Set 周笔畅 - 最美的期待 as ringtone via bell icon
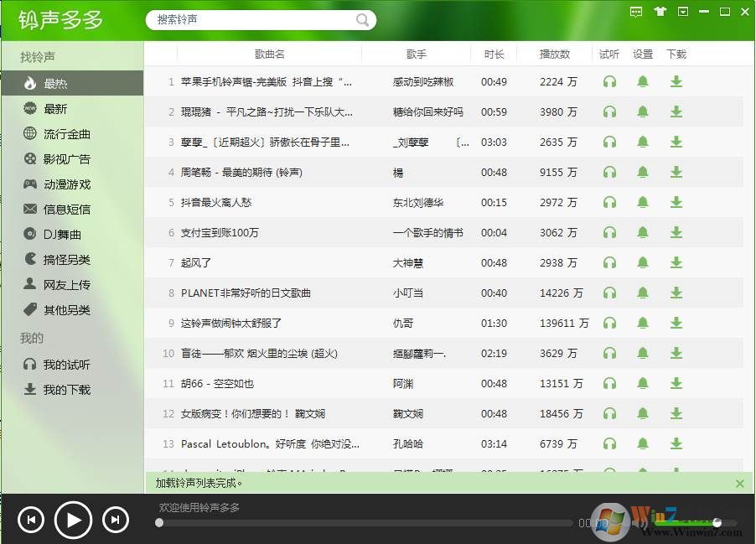The image size is (756, 544). click(643, 172)
